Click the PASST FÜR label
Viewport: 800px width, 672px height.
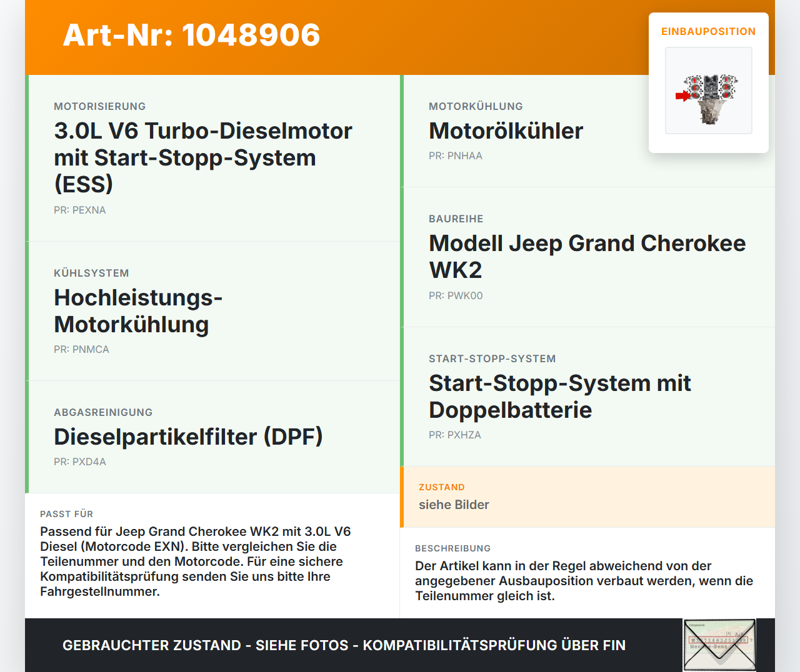tap(66, 514)
